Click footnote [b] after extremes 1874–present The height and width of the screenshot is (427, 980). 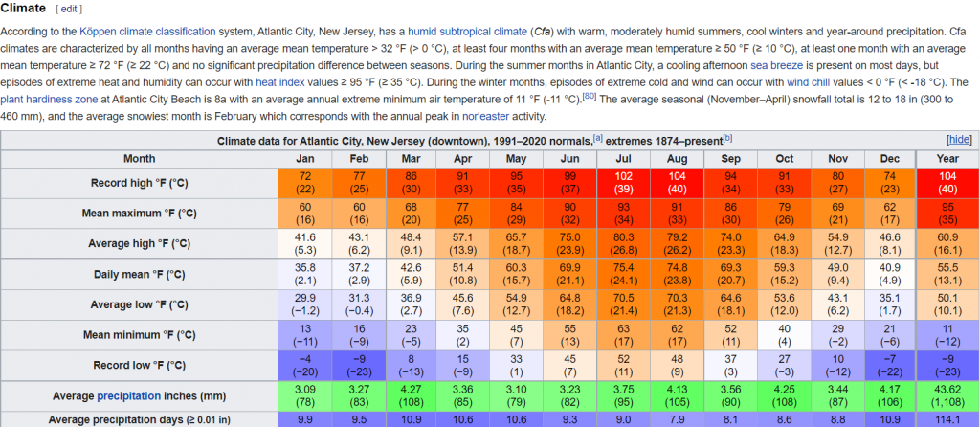(728, 138)
